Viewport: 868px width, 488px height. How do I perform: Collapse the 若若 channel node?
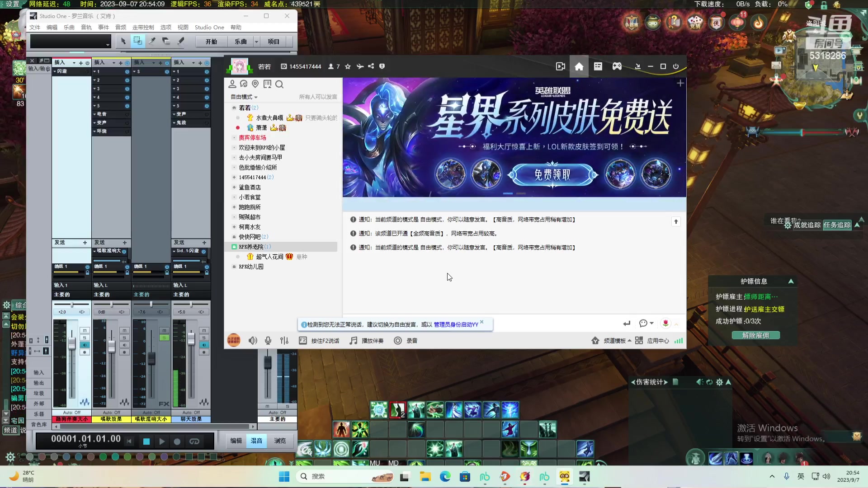(x=234, y=108)
